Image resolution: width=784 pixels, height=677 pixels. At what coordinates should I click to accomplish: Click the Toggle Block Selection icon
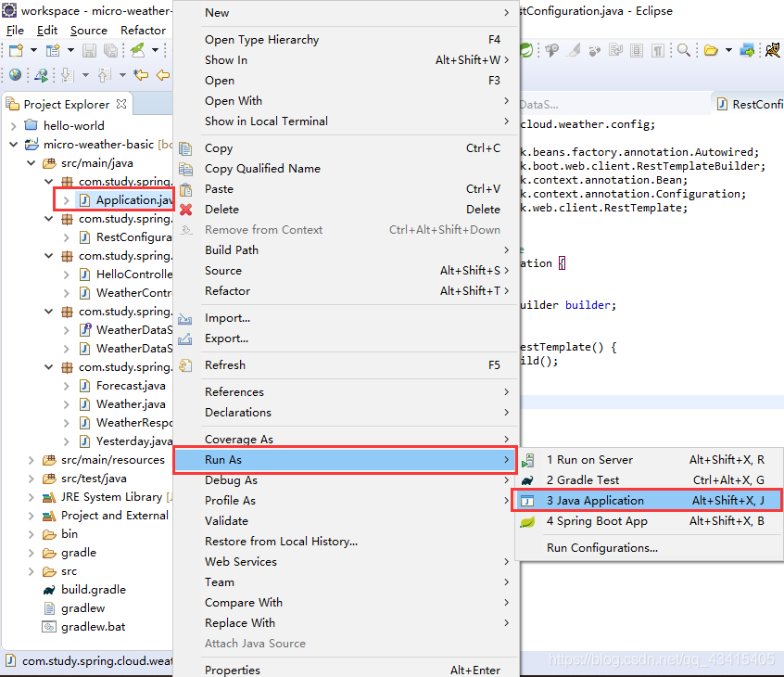pyautogui.click(x=637, y=50)
